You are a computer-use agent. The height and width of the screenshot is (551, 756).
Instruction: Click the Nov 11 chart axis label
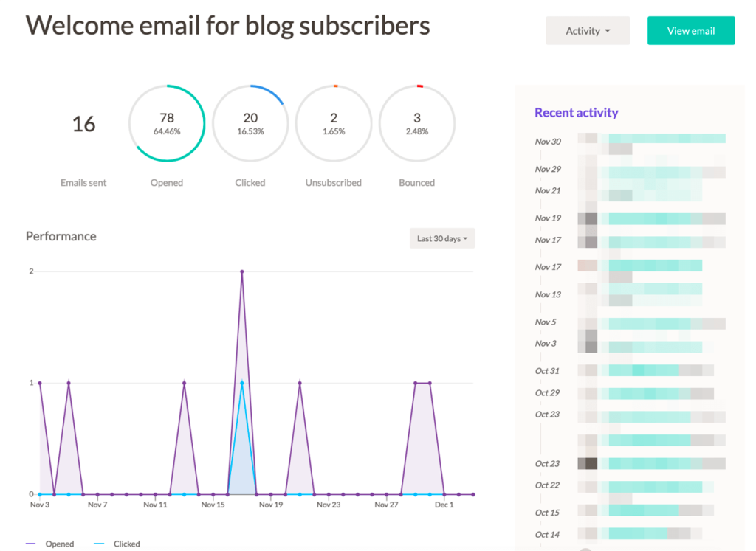click(155, 505)
